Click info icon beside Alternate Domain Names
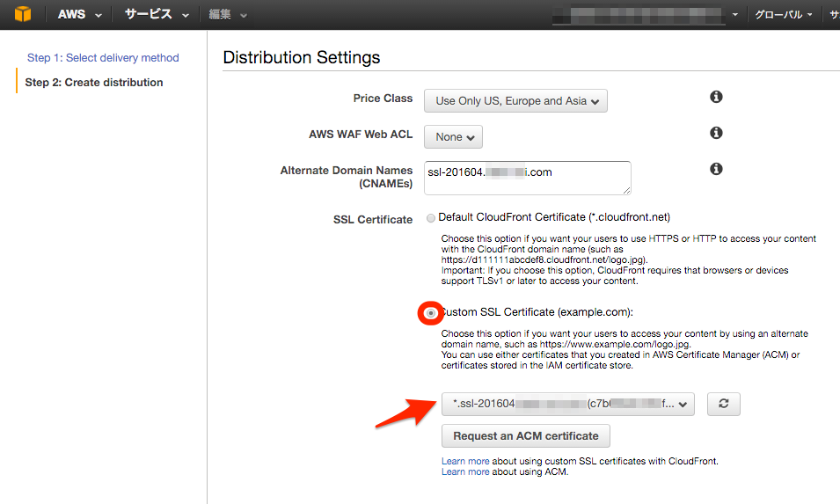This screenshot has width=840, height=504. [x=716, y=169]
